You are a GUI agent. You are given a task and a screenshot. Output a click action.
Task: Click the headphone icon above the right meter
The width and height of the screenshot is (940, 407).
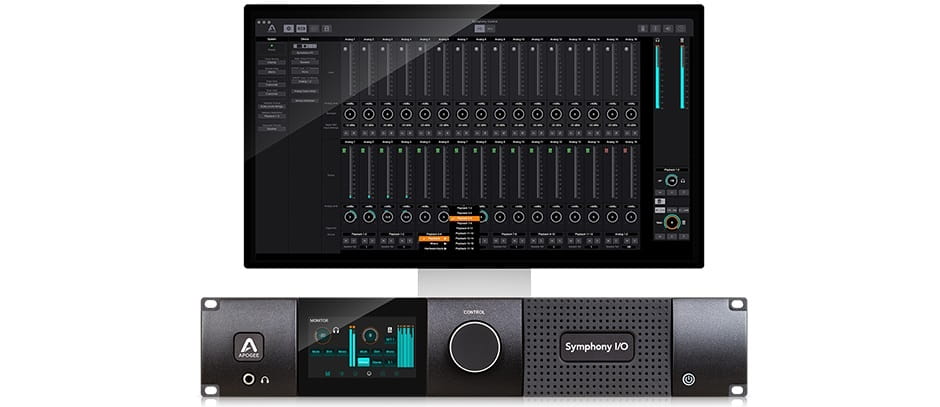click(x=658, y=40)
